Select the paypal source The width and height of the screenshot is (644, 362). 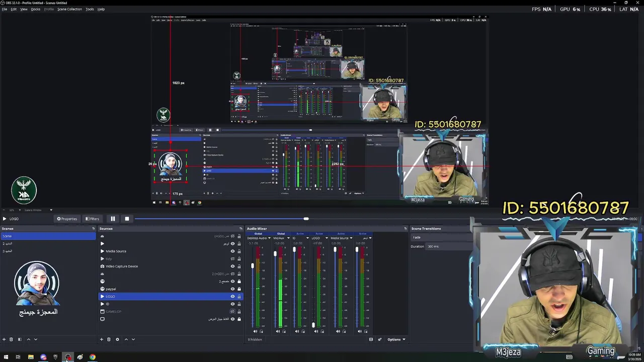[170, 289]
